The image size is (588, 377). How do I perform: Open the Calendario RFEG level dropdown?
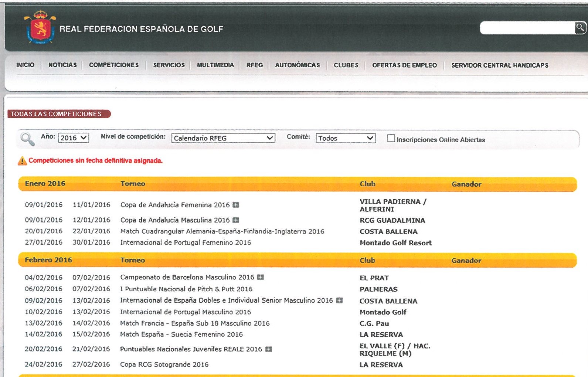click(223, 138)
